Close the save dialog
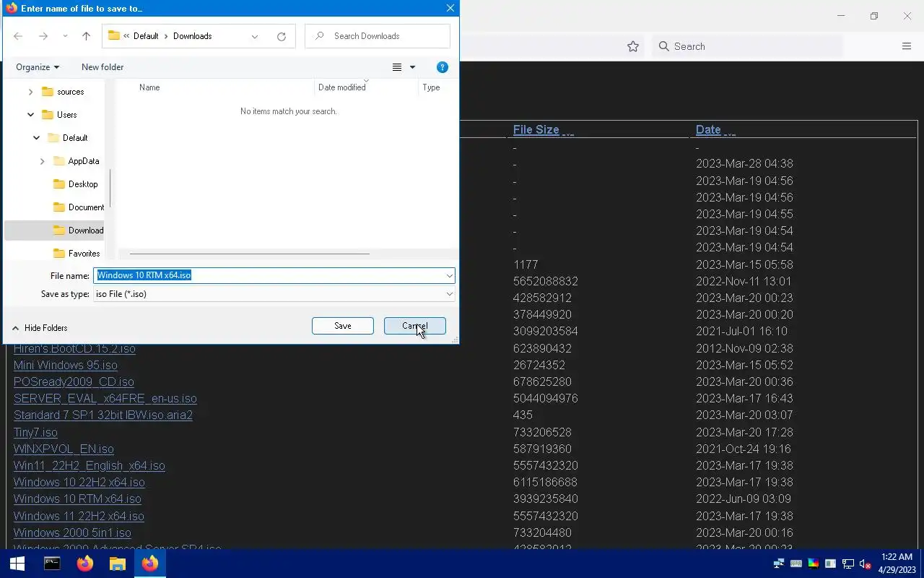 coord(450,9)
